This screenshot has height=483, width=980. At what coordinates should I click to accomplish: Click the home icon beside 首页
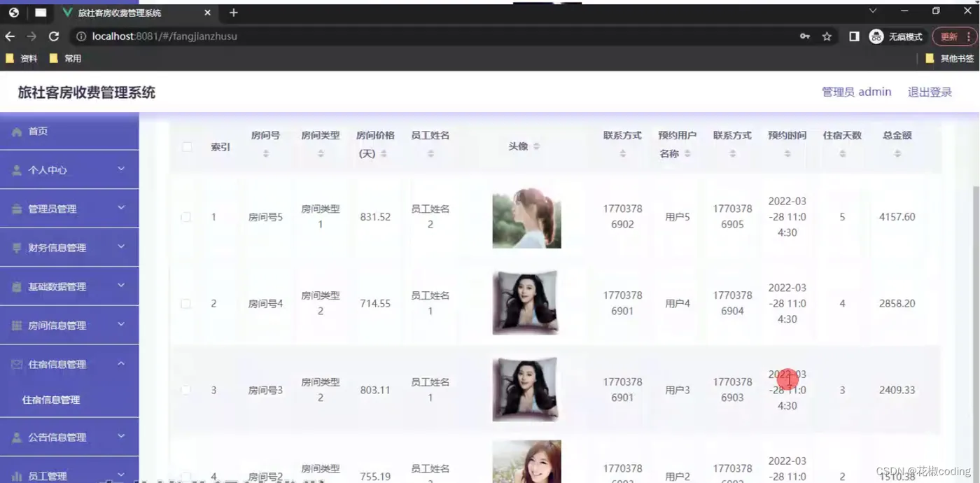[17, 132]
